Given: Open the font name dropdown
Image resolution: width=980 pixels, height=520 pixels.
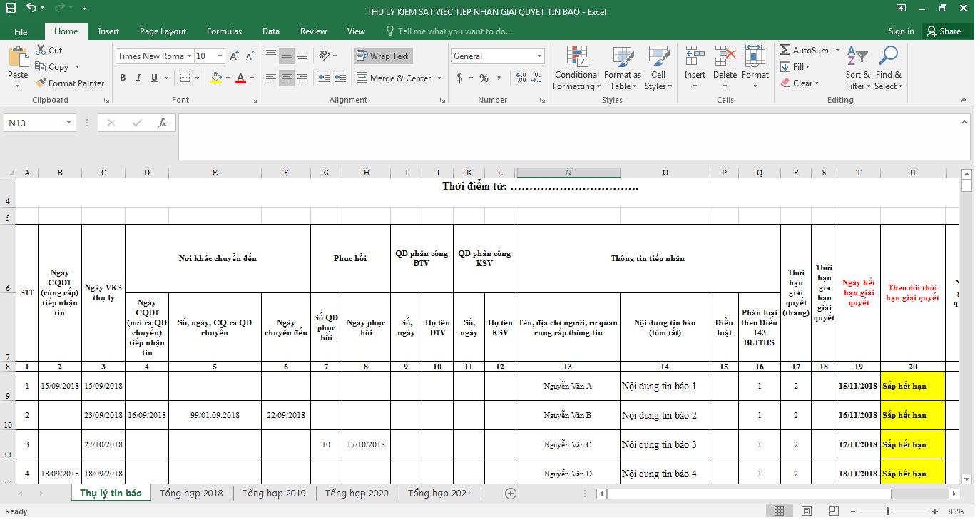Looking at the screenshot, I should 189,56.
